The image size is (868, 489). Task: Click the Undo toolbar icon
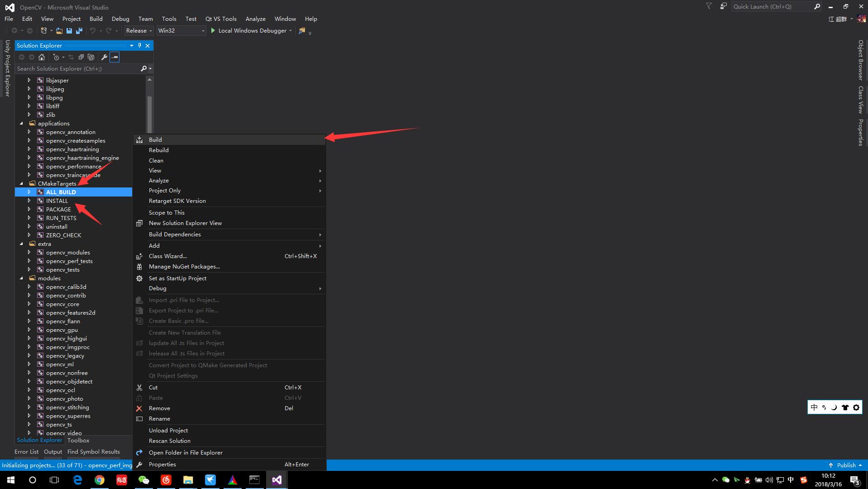(x=93, y=31)
